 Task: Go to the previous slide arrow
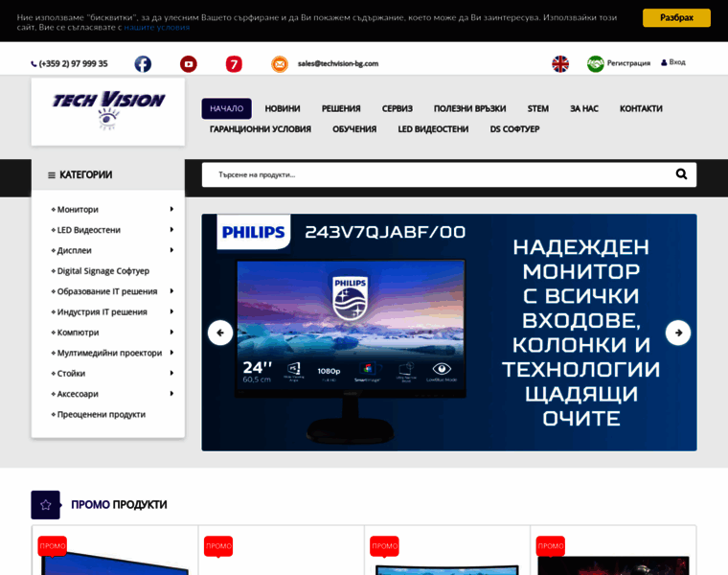point(220,333)
